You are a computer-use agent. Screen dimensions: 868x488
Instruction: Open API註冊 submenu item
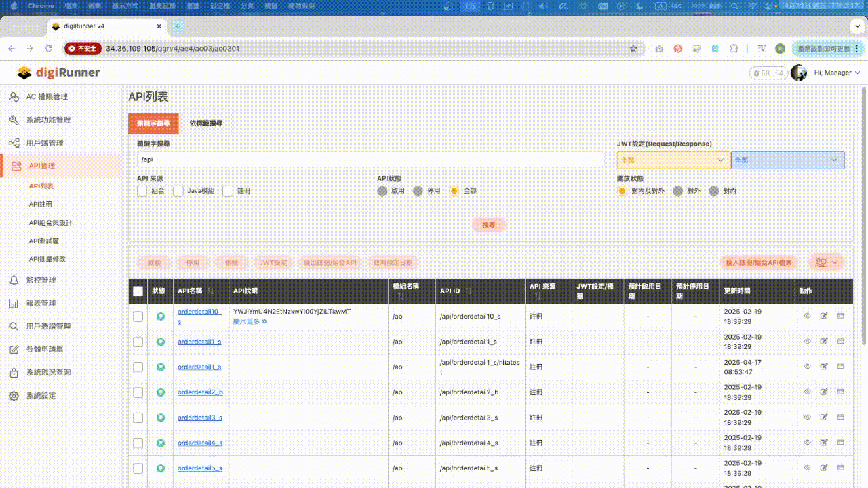(41, 204)
